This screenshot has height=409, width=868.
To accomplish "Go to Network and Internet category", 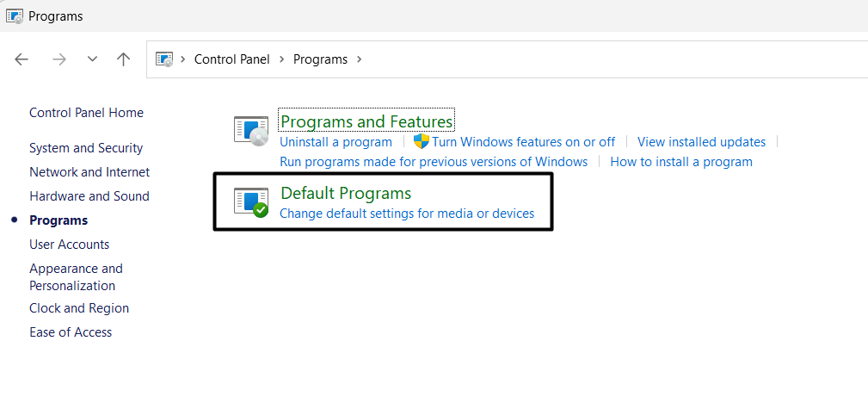I will pos(89,172).
